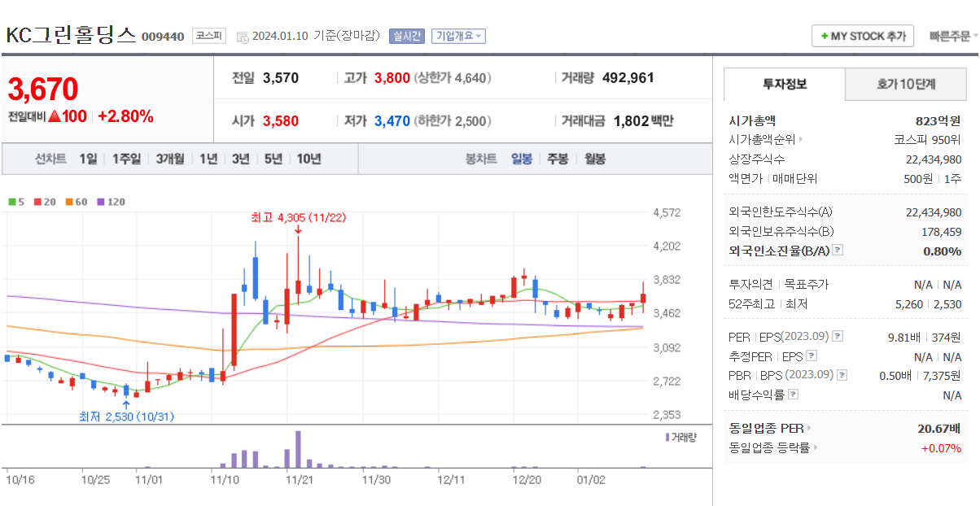
Task: Click the KC그린홀딩스 stock title
Action: point(72,35)
